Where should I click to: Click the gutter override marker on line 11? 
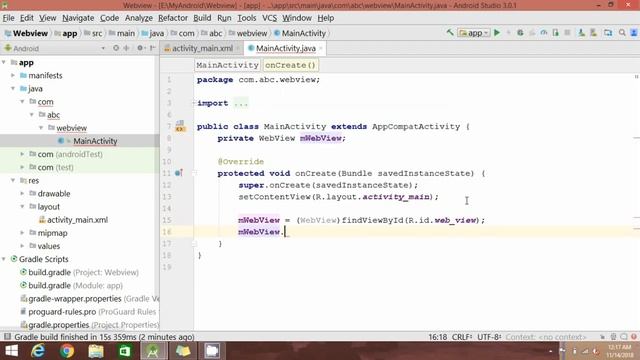tap(178, 173)
